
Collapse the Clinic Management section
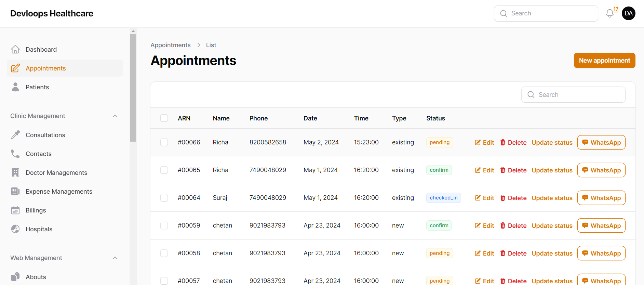115,116
